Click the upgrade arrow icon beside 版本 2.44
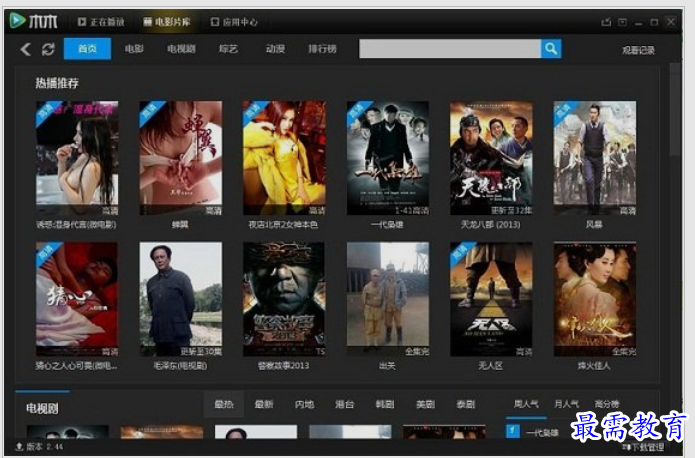The height and width of the screenshot is (458, 695). click(x=19, y=446)
